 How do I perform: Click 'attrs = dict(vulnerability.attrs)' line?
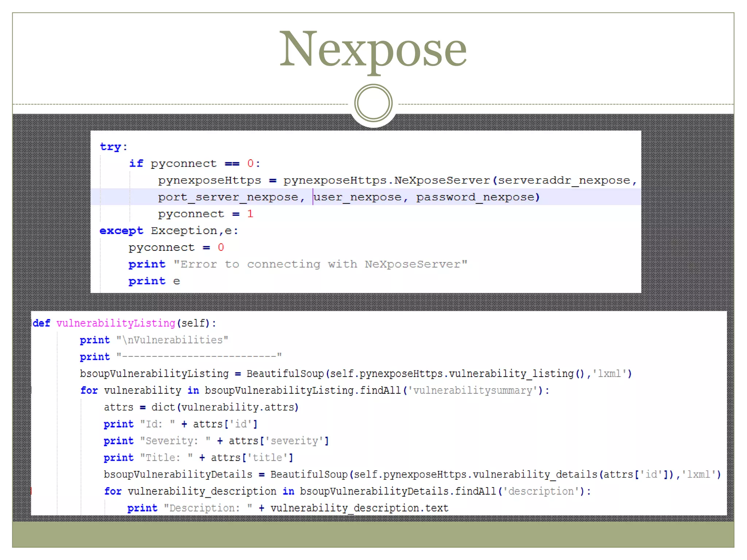pyautogui.click(x=201, y=407)
